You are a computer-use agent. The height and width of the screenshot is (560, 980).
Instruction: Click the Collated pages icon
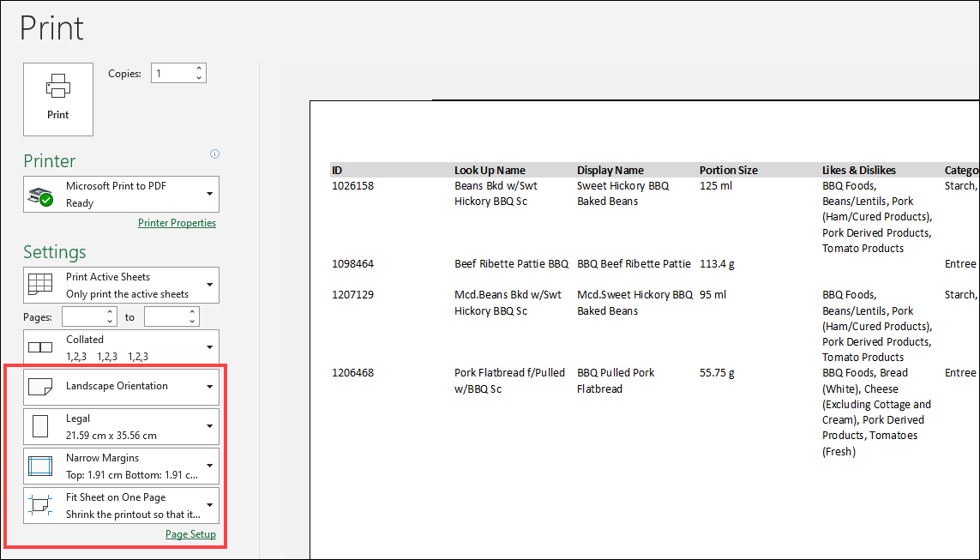point(40,347)
